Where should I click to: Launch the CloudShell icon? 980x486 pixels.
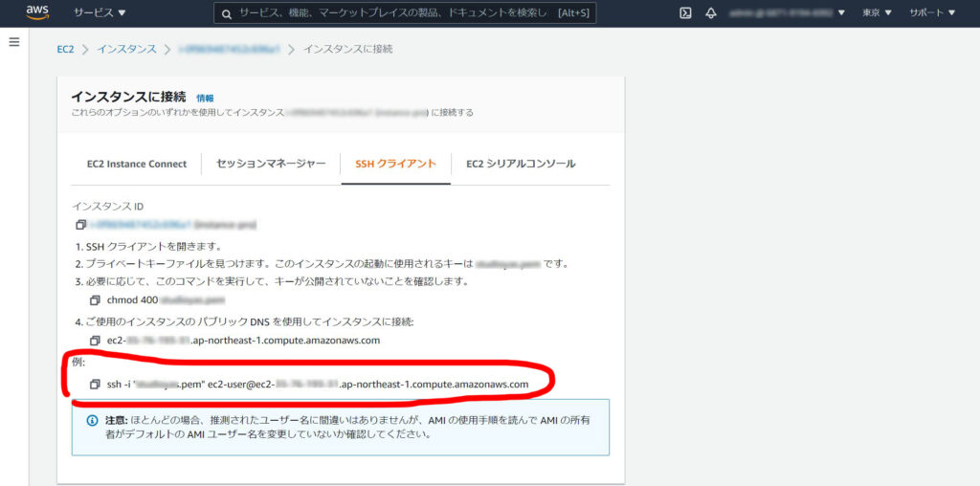[685, 13]
